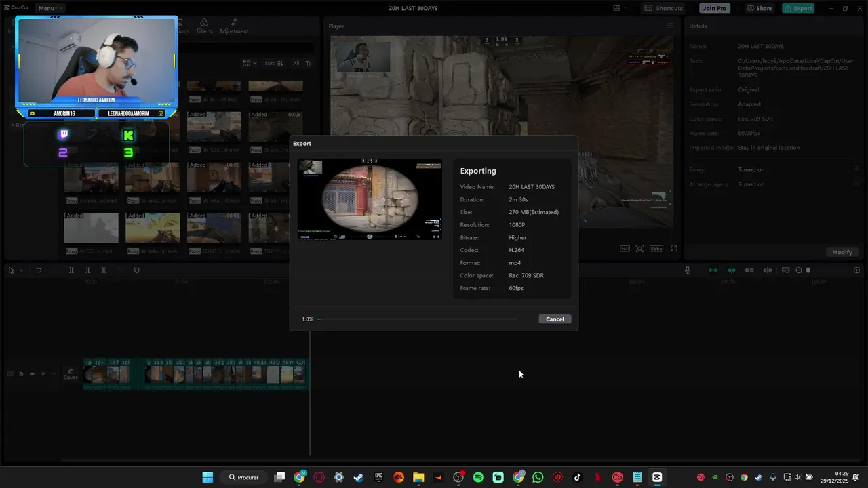Viewport: 868px width, 488px height.
Task: Click the marker shield icon in timeline toolbar
Action: [x=136, y=270]
